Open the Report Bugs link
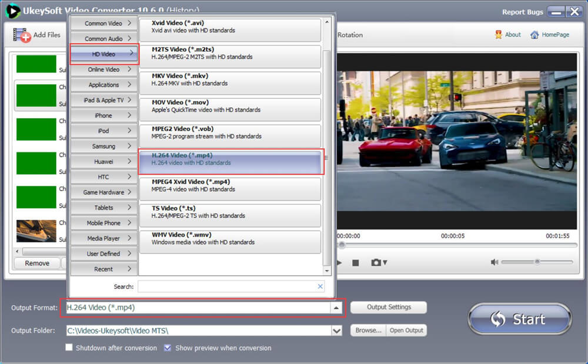Image resolution: width=588 pixels, height=364 pixels. (x=522, y=12)
